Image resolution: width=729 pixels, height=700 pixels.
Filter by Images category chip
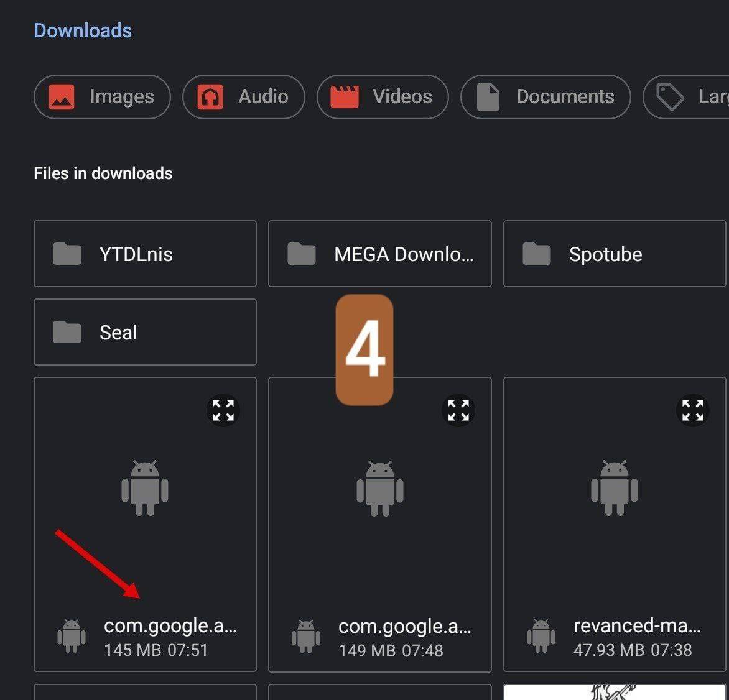click(x=102, y=97)
